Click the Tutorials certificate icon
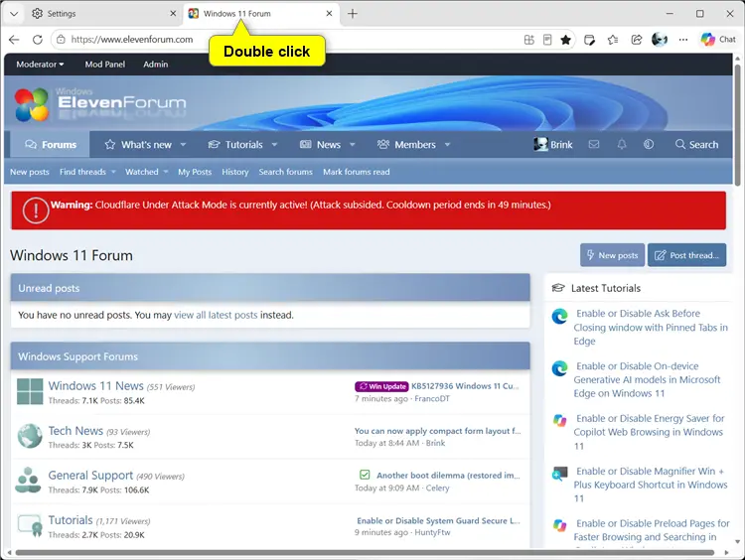The image size is (745, 560). pos(30,525)
